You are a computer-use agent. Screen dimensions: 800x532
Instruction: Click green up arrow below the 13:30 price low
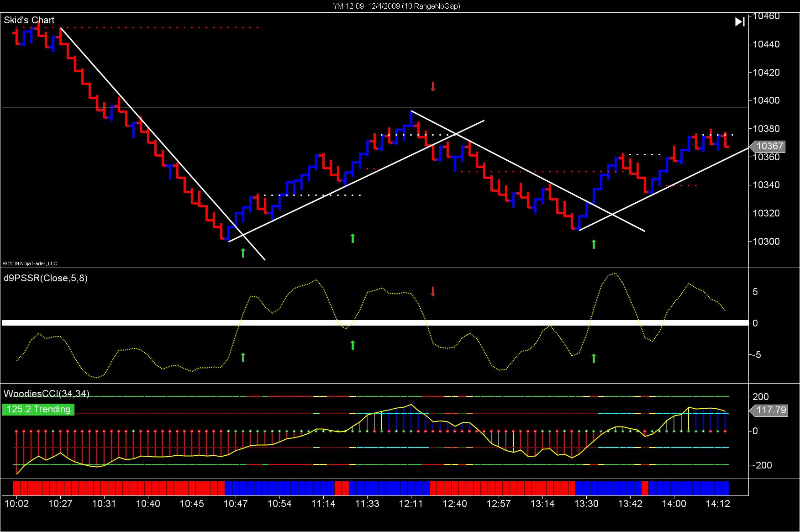(594, 244)
